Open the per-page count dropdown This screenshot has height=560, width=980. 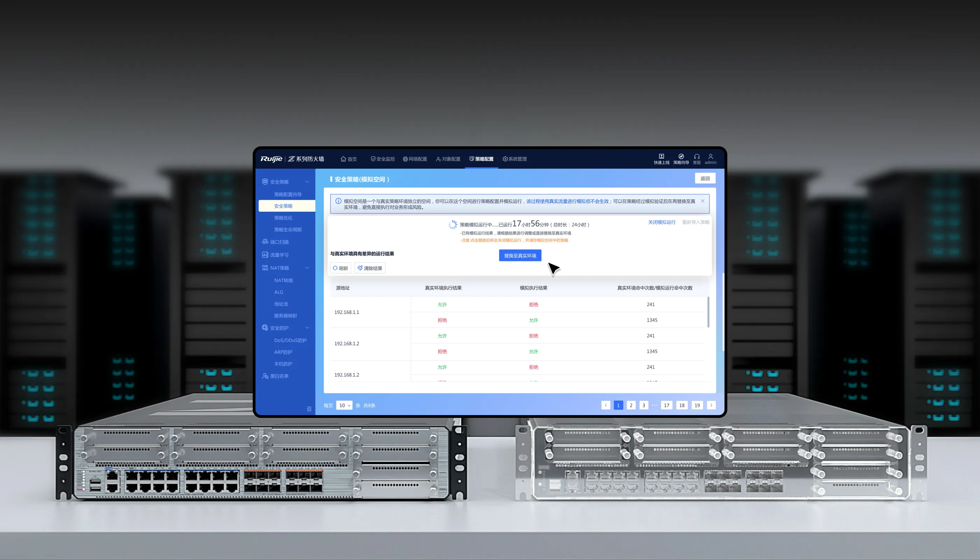344,405
